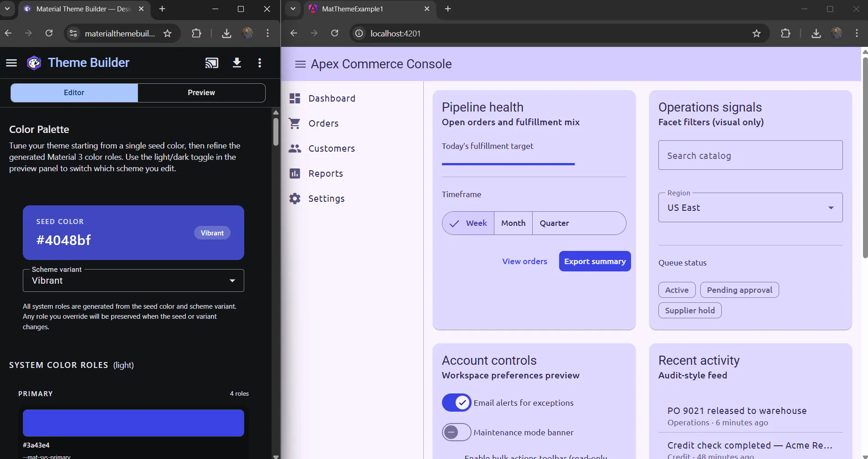Viewport: 868px width, 459px height.
Task: Open Settings in the sidenav
Action: tap(352, 199)
